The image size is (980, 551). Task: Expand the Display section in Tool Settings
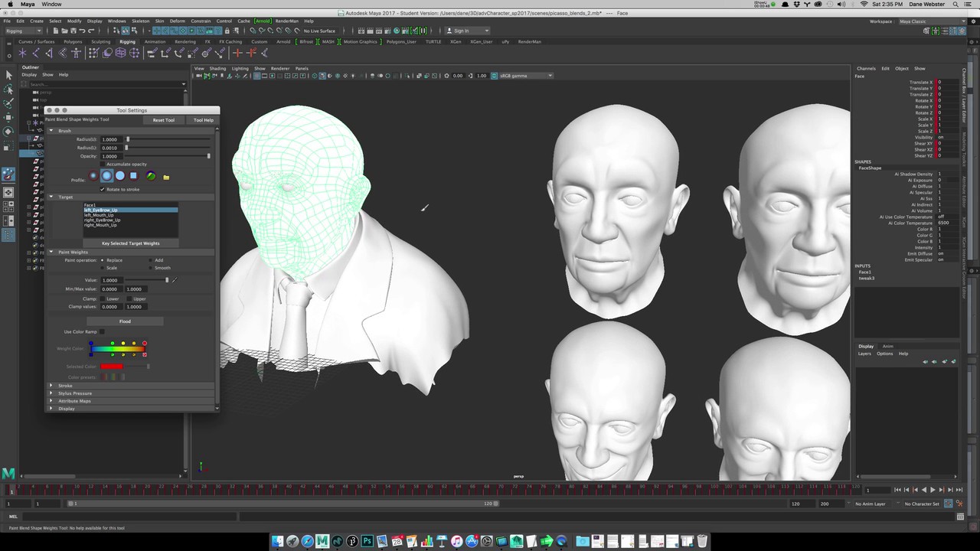pyautogui.click(x=51, y=409)
